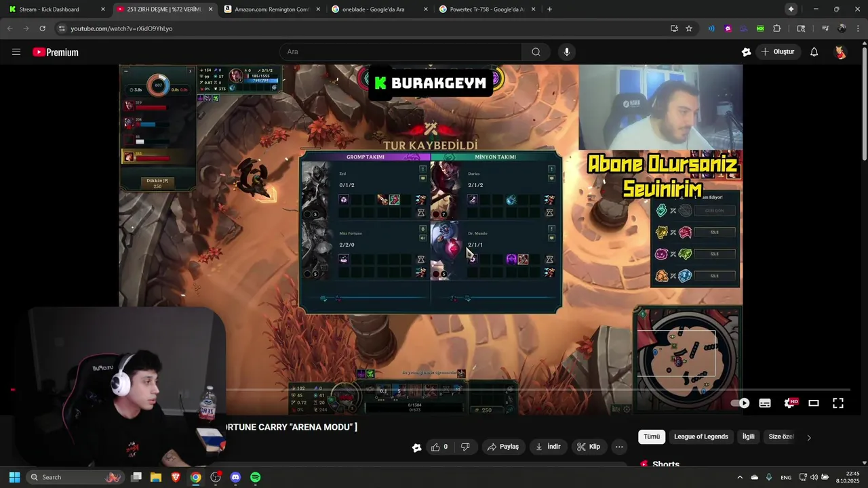Open Brave browser from the taskbar

176,477
